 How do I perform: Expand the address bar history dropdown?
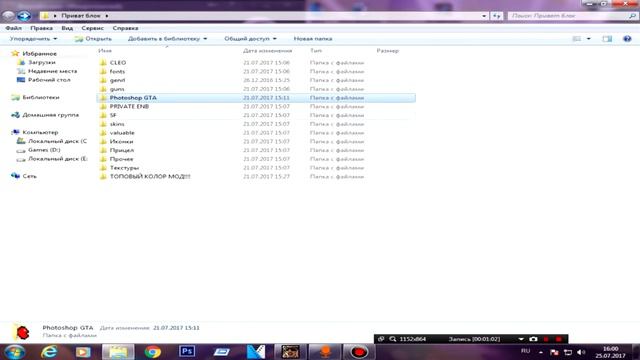click(484, 16)
